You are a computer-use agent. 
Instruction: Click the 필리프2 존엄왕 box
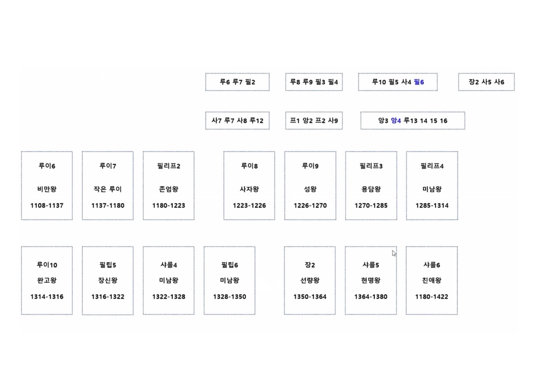pos(168,186)
